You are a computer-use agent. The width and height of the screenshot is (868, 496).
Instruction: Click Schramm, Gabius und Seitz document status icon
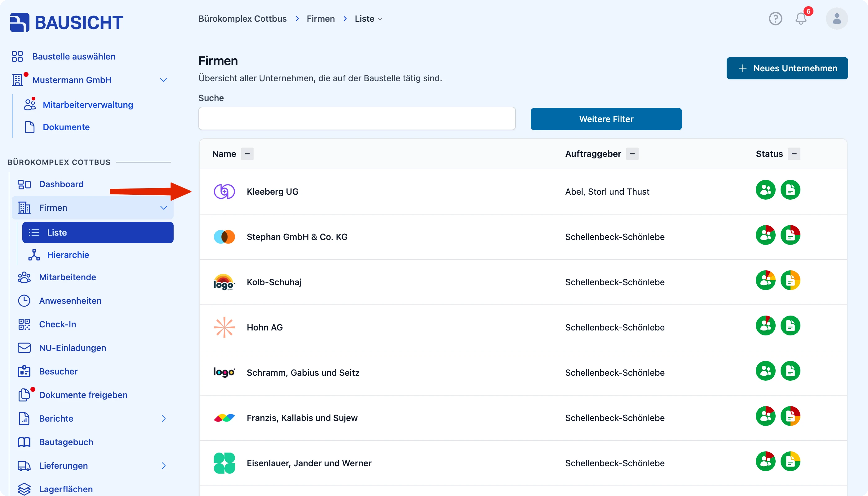point(790,371)
